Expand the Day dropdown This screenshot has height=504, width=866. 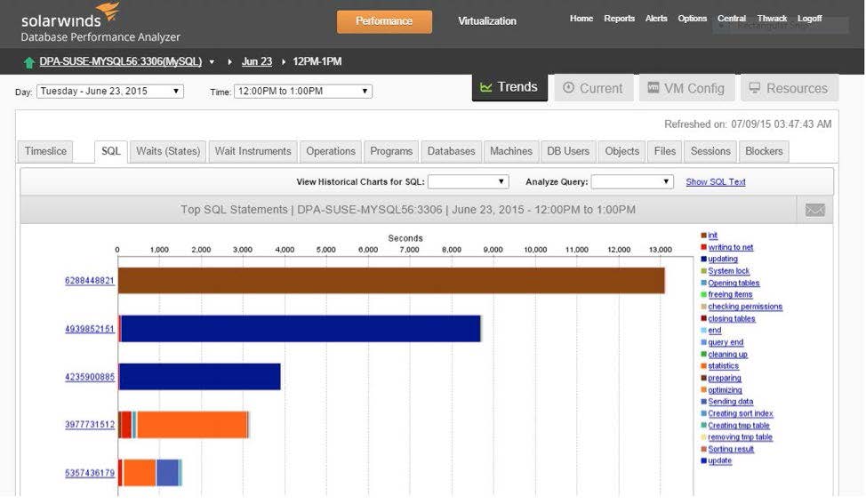(110, 92)
